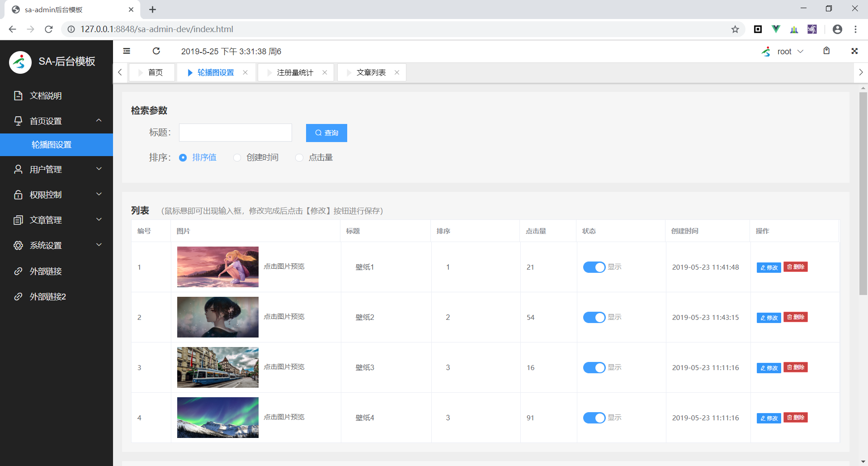The image size is (868, 466).
Task: Expand the 系统设置 menu
Action: (57, 245)
